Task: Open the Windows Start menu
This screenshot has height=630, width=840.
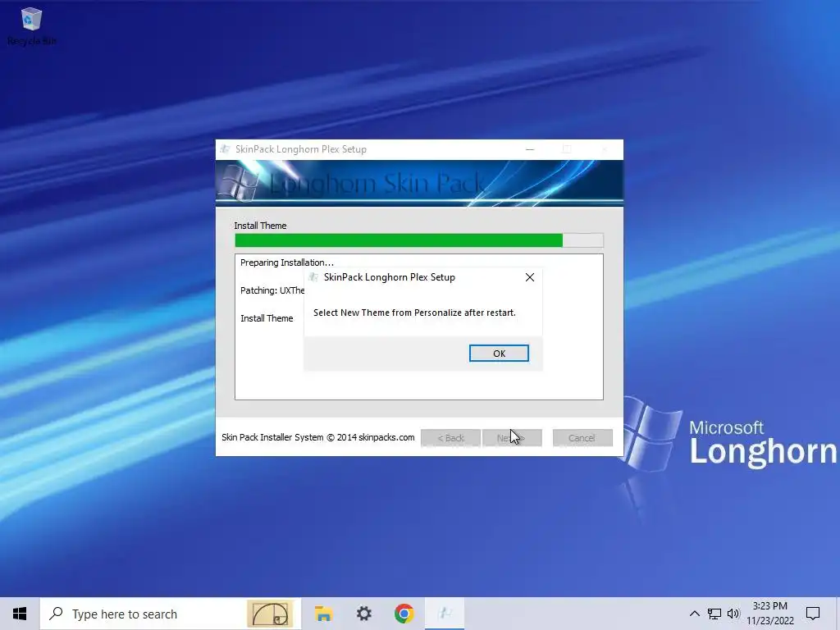Action: tap(20, 614)
